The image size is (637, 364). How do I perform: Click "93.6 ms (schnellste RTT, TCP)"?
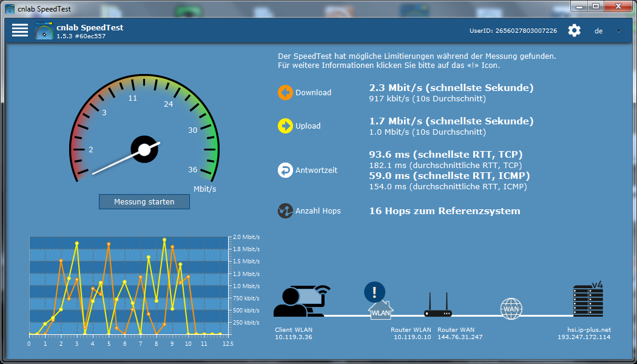tap(446, 155)
